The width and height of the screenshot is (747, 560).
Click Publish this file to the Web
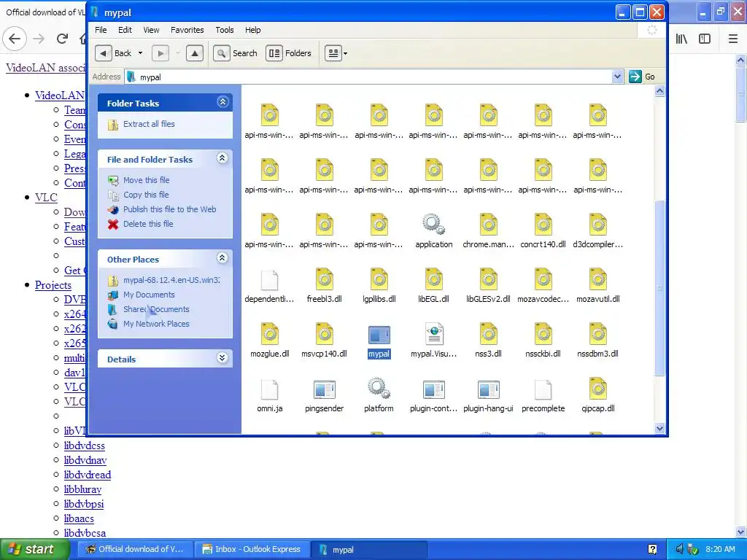click(169, 209)
